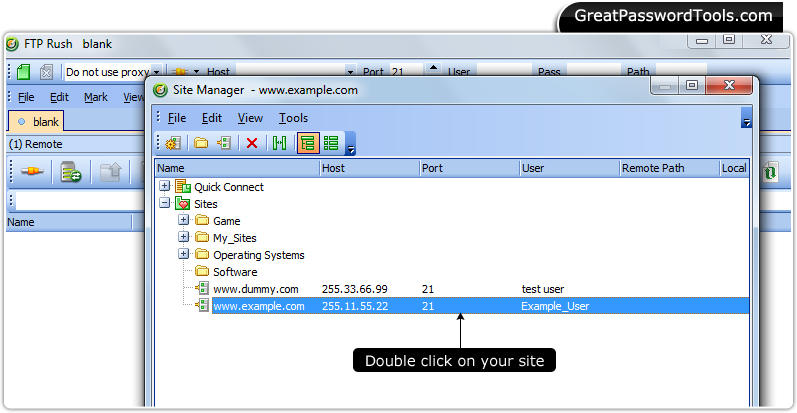Click the greyed close document icon in FTP Rush
Image resolution: width=797 pixels, height=413 pixels.
click(x=46, y=72)
